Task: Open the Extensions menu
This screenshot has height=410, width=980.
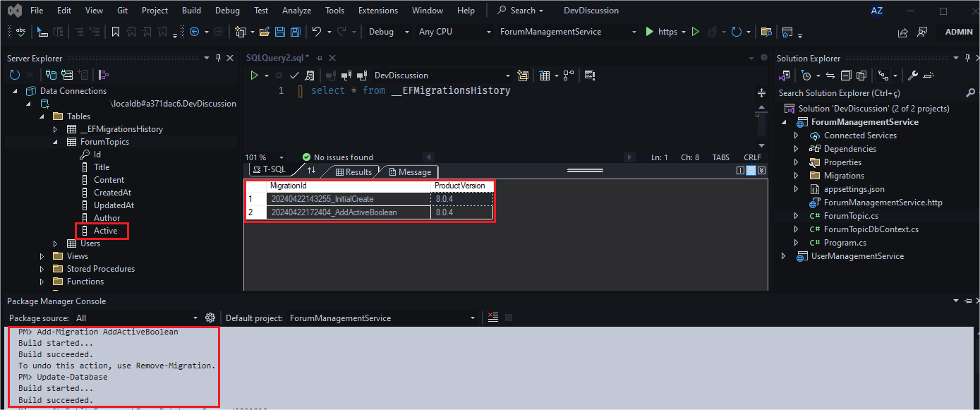Action: click(x=377, y=11)
